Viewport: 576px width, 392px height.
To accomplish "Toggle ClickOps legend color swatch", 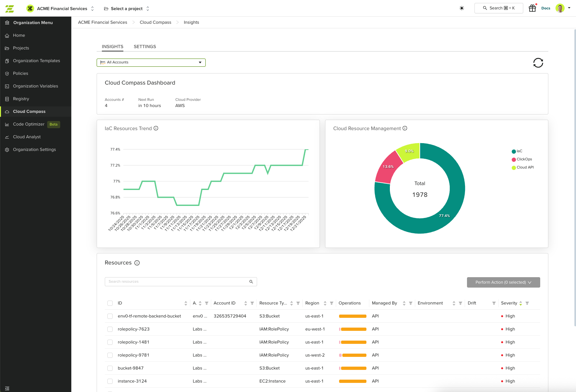I will (514, 159).
